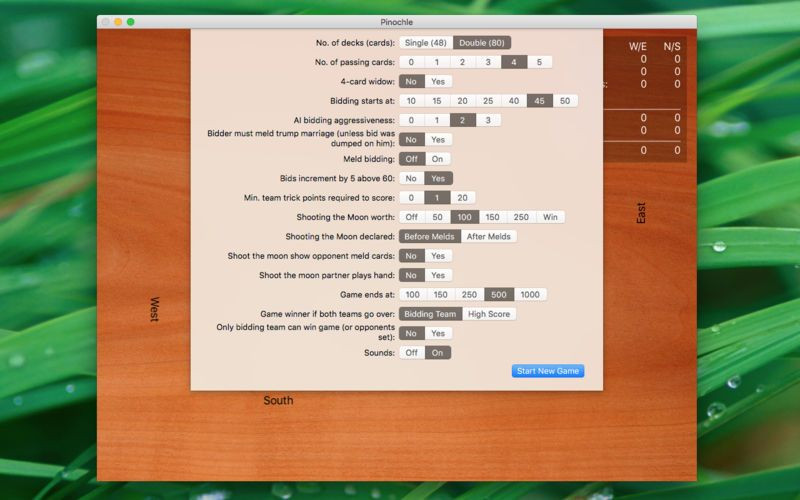Choose Yes for show opponent meld cards
The image size is (800, 500).
tap(438, 256)
